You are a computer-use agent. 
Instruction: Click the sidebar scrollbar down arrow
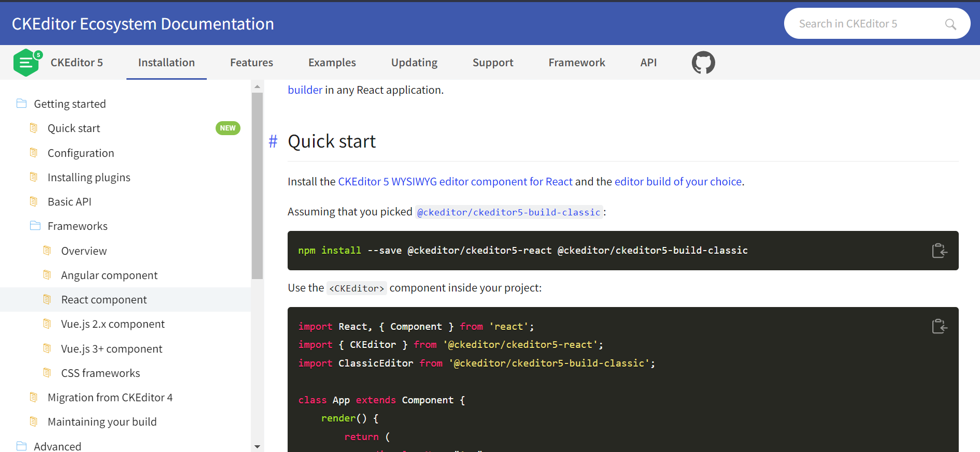257,446
